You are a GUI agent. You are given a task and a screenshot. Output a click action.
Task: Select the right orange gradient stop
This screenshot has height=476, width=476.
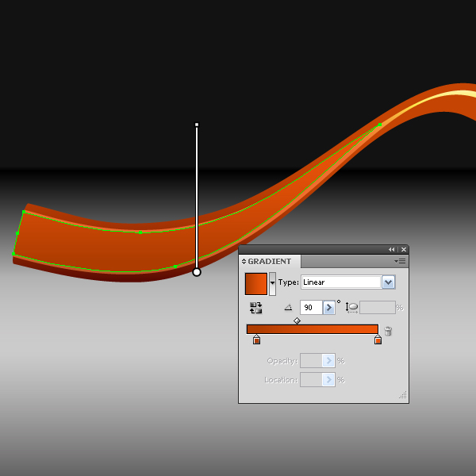(378, 340)
